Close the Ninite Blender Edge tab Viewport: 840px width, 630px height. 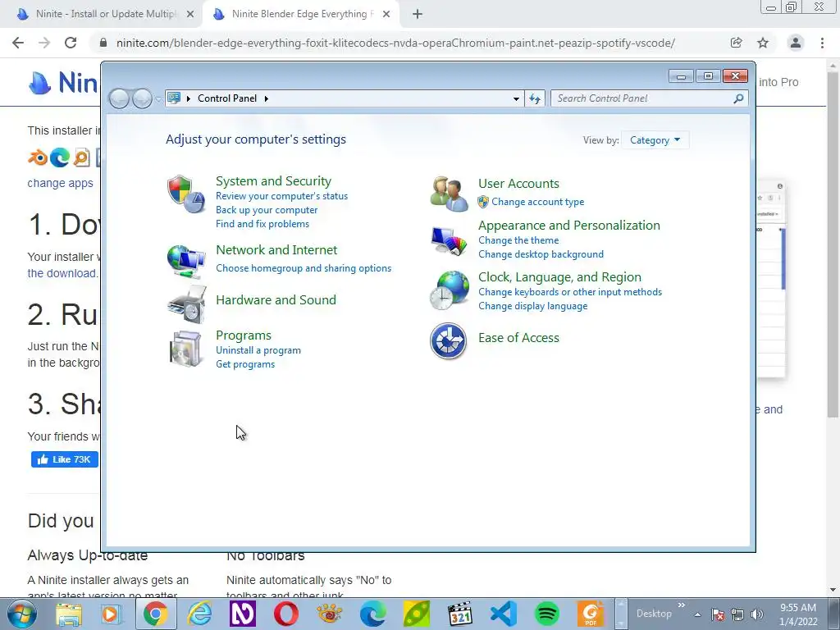pos(386,15)
